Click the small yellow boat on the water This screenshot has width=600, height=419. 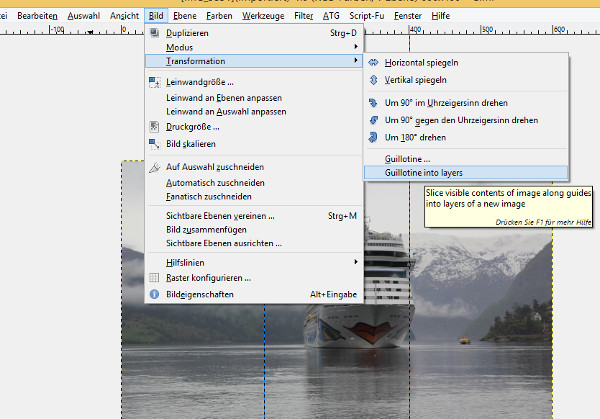coord(465,340)
